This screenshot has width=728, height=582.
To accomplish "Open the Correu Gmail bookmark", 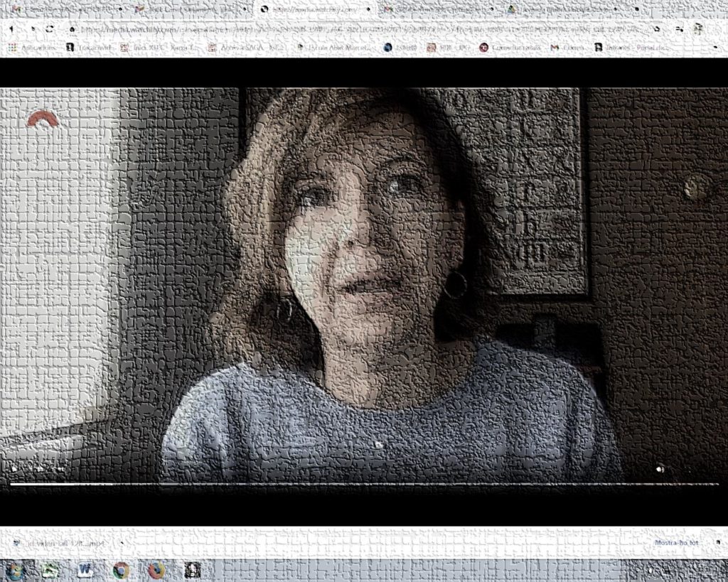I will pos(567,48).
